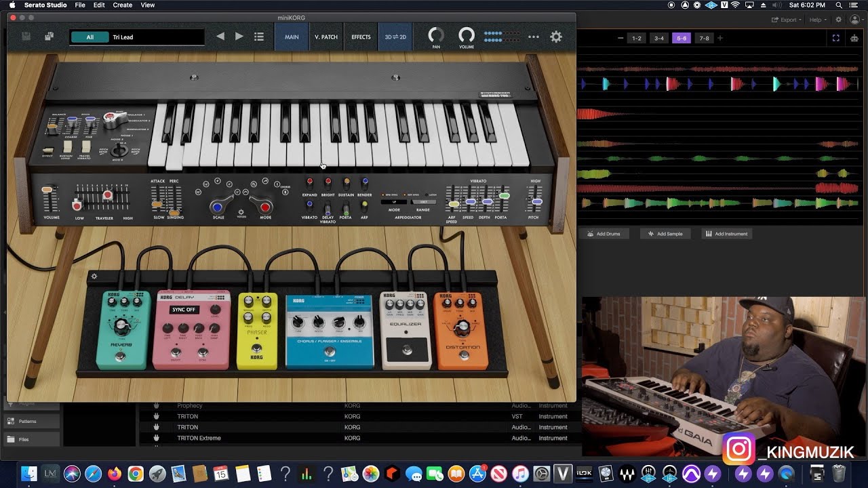Open App Store from the Dock

[477, 473]
